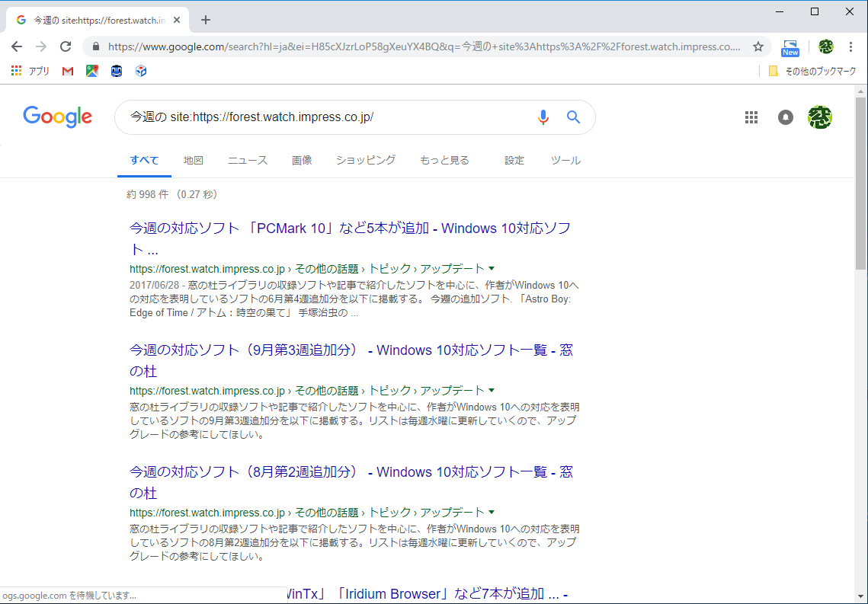Open the ツール options

[565, 160]
